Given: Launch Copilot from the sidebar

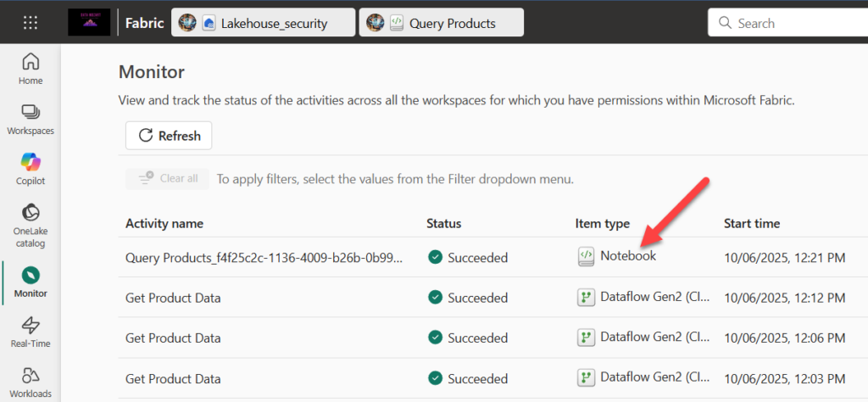Looking at the screenshot, I should (x=31, y=168).
